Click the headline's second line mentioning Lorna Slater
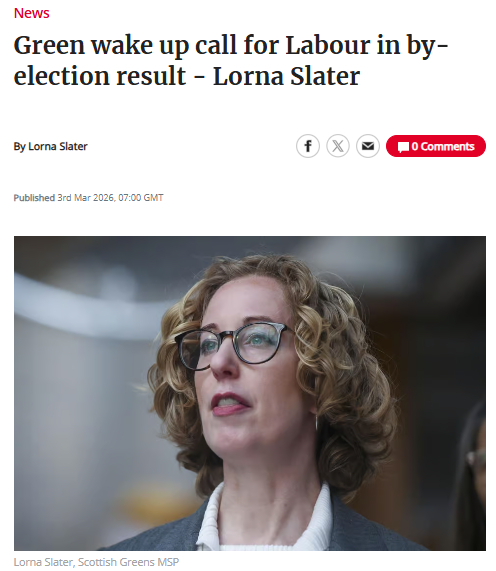 [187, 76]
